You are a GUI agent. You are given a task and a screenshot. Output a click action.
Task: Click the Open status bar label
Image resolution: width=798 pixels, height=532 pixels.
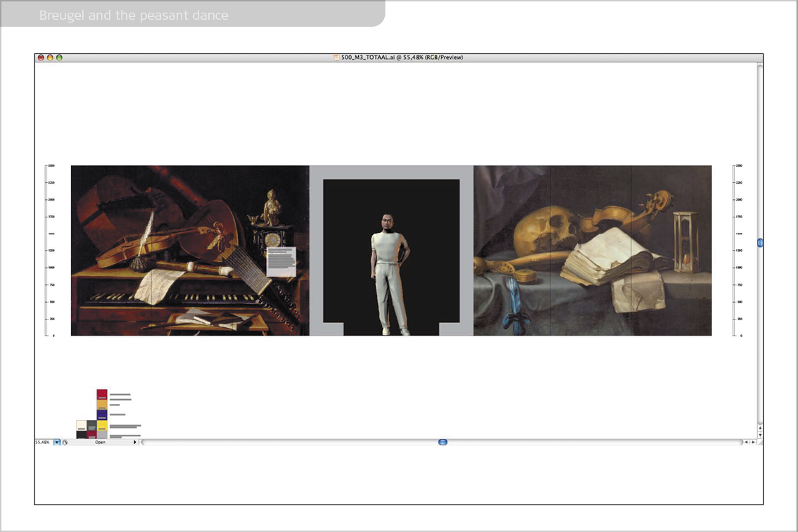(x=100, y=443)
